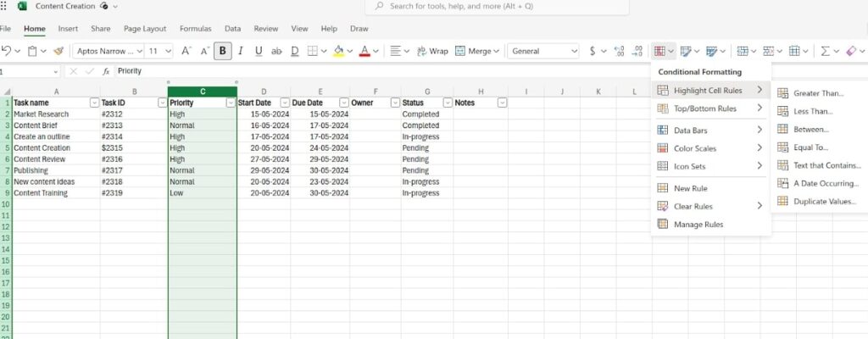Screen dimensions: 868x339
Task: Click the Conditional Formatting ribbon icon
Action: coord(659,51)
